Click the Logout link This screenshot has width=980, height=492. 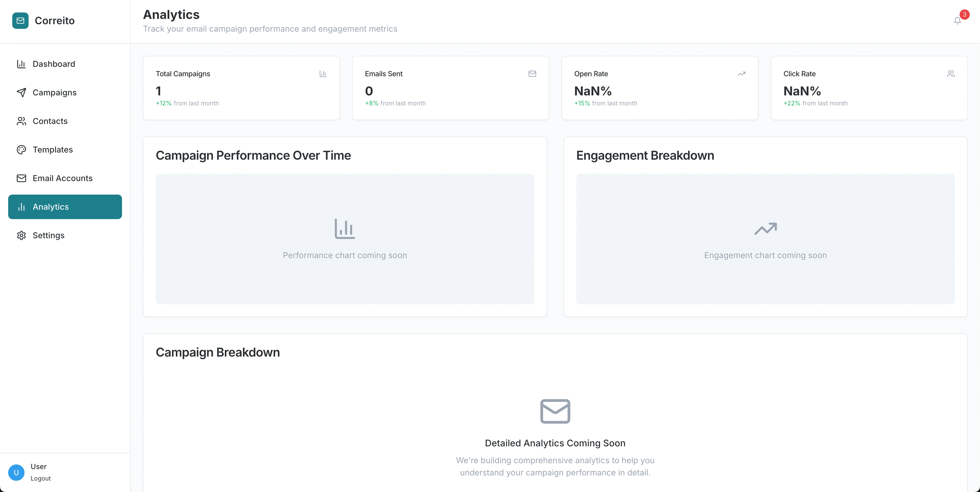(x=41, y=478)
